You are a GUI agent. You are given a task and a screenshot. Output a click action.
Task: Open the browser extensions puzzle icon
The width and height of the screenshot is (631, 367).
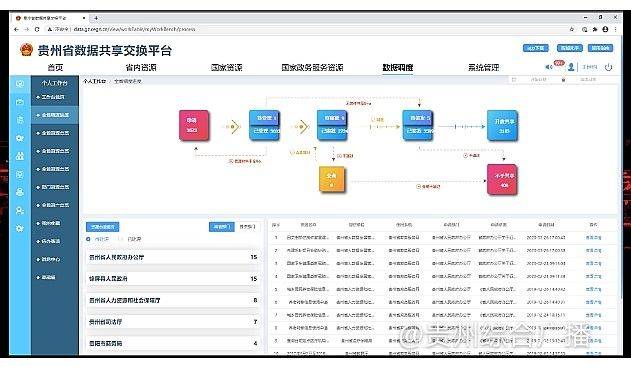(595, 29)
